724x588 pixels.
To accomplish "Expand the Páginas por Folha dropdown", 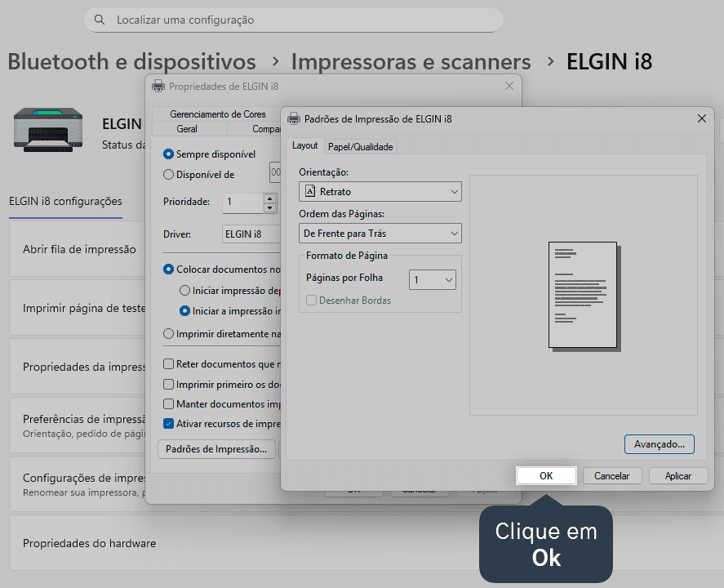I will tap(432, 279).
